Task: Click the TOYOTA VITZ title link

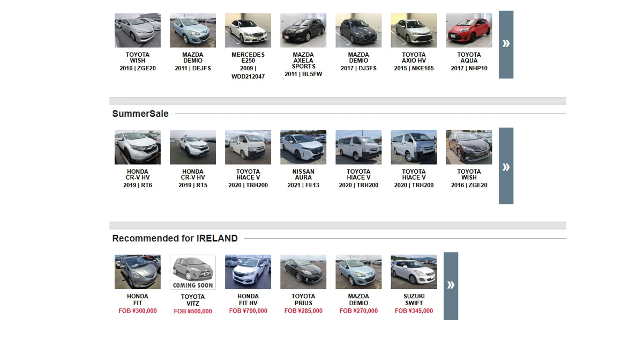Action: point(193,300)
